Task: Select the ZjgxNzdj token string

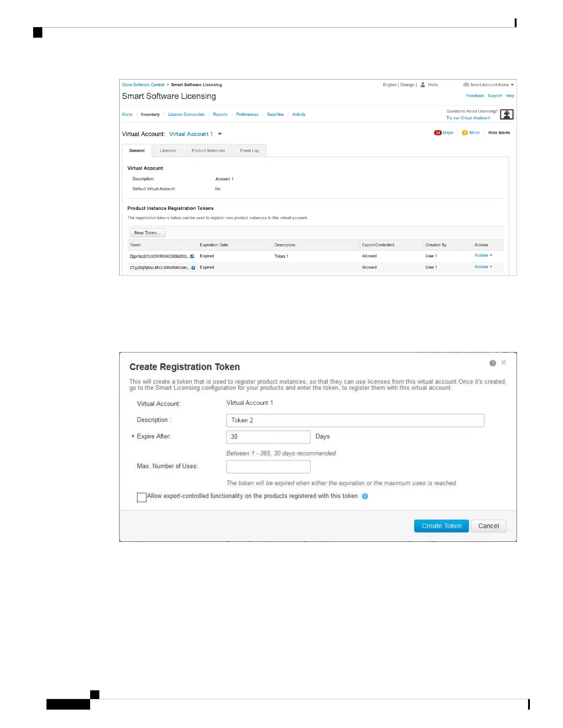Action: point(159,256)
